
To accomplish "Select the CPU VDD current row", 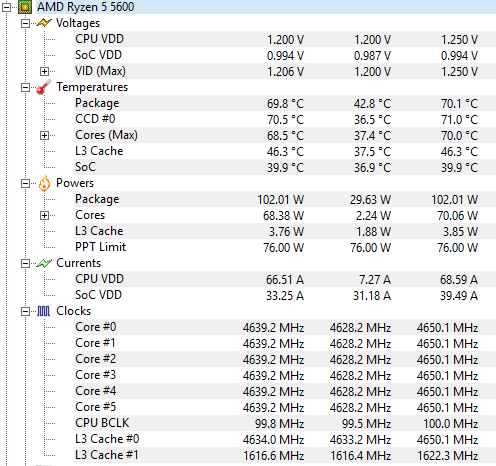I will [285, 279].
